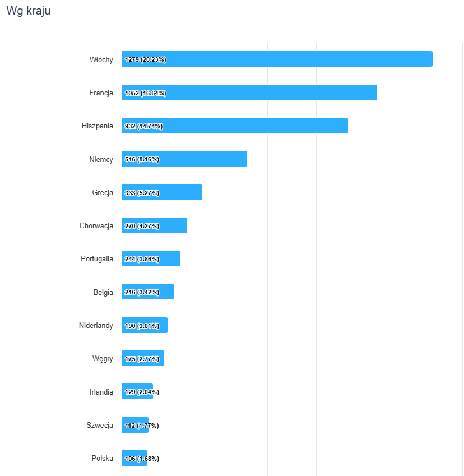
Task: Select the Belgia bar
Action: [166, 292]
